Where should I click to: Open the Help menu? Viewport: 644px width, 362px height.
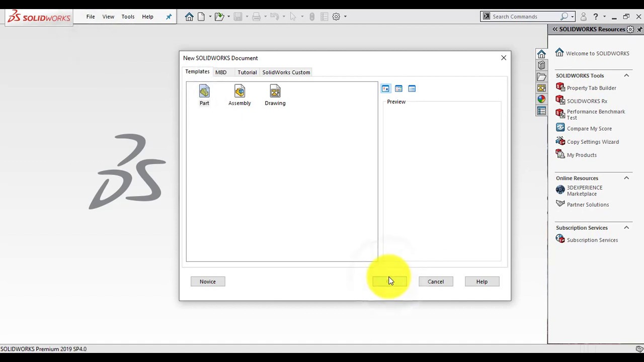click(147, 17)
